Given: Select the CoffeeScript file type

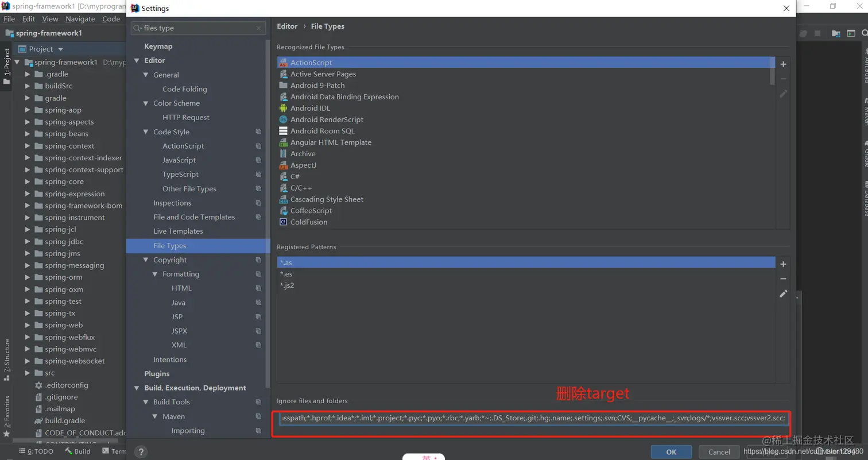Looking at the screenshot, I should tap(311, 211).
